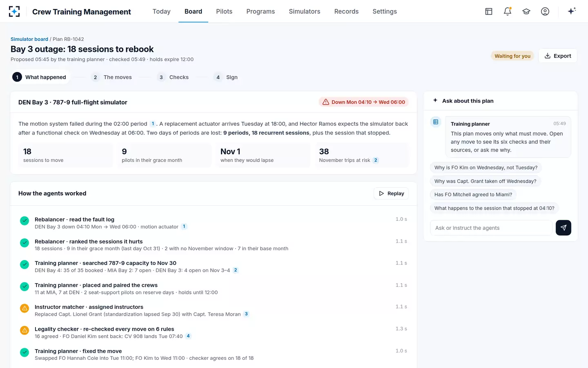This screenshot has width=588, height=368.
Task: Open the Pilots tab
Action: [224, 11]
